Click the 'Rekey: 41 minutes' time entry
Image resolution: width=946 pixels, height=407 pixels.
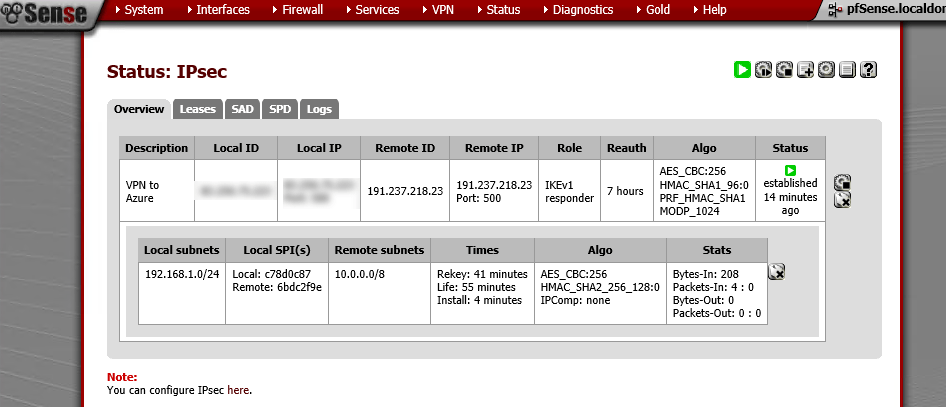[482, 274]
